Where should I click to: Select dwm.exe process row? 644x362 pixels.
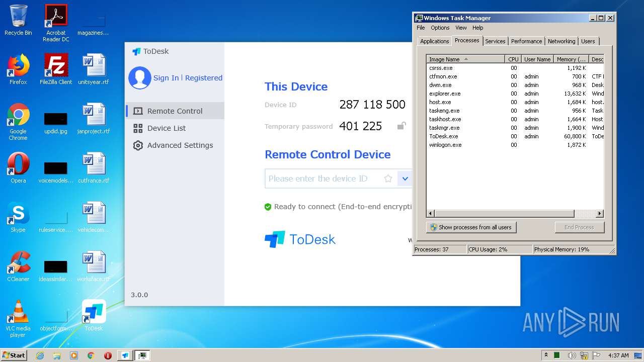[x=515, y=85]
